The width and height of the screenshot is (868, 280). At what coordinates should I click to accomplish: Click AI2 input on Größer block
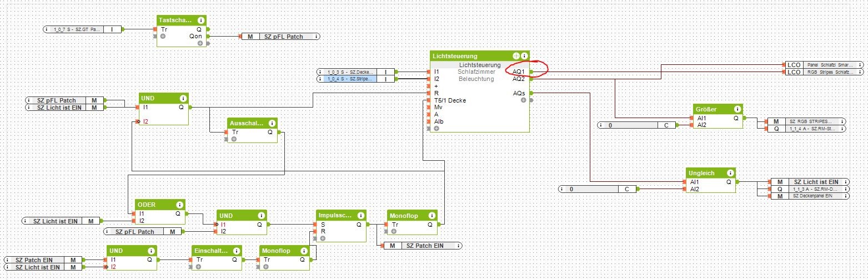701,125
